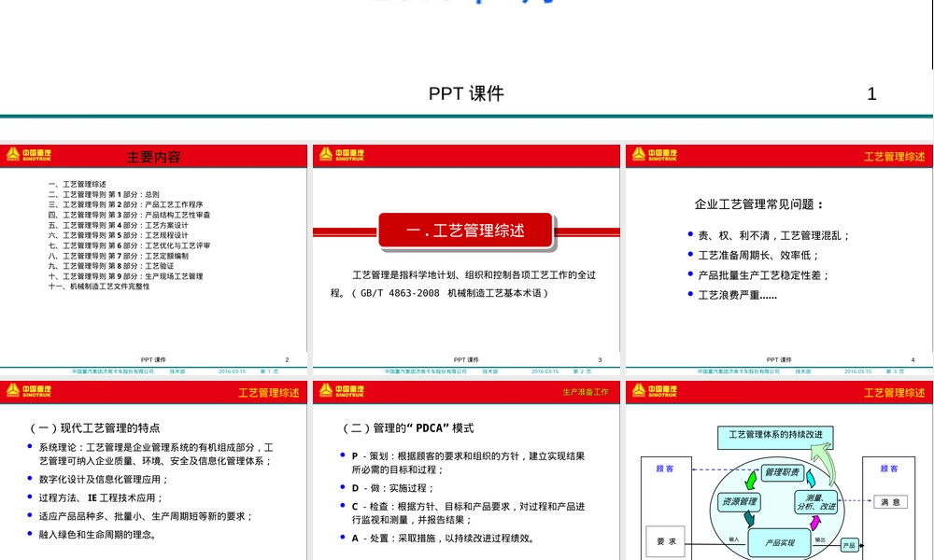Click the Sinotruk logo on the PDCA 模式 slide
934x560 pixels.
[341, 390]
